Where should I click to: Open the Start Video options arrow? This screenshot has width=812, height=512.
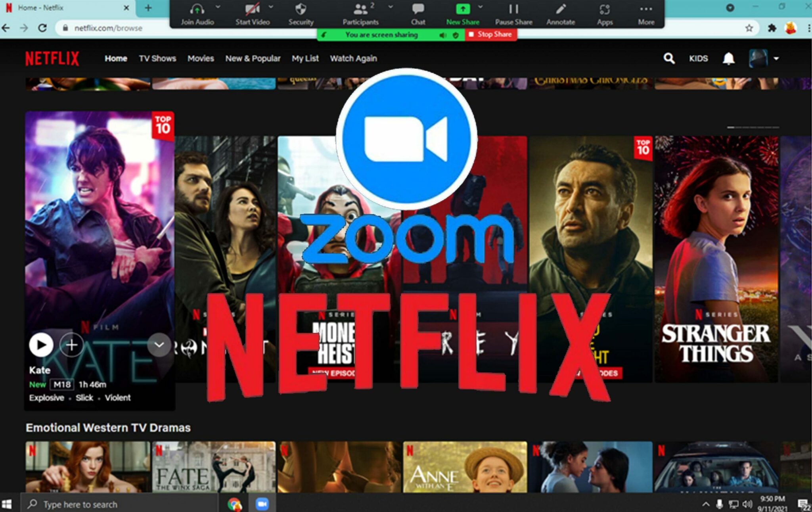pos(271,7)
